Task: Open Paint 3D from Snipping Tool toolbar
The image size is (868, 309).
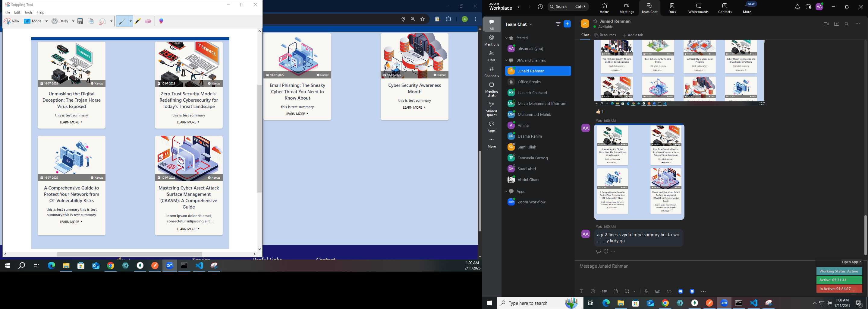Action: pos(162,21)
